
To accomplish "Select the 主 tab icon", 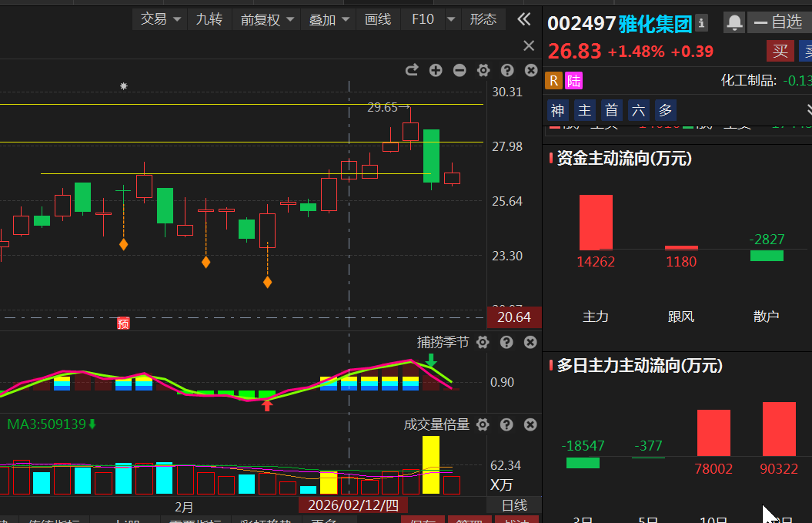I will click(585, 110).
